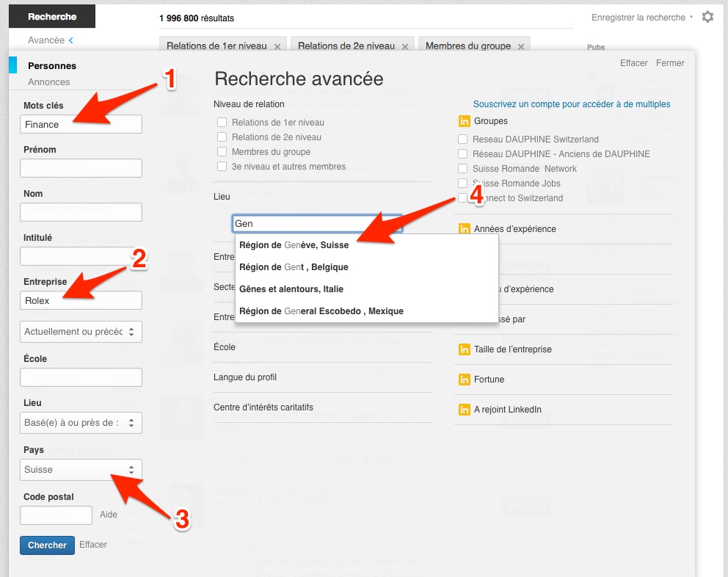
Task: Click the LinkedIn icon beside Années d'expérience
Action: (464, 228)
